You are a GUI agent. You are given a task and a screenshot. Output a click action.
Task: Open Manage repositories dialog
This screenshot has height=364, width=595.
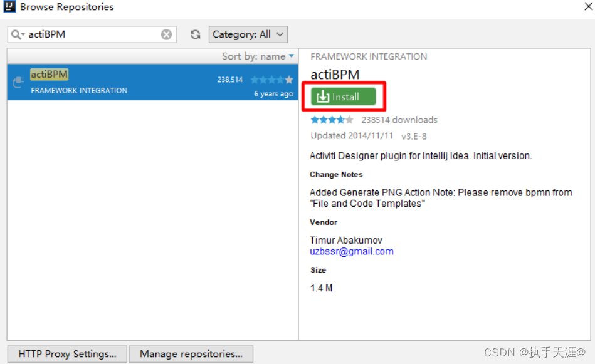pyautogui.click(x=191, y=354)
